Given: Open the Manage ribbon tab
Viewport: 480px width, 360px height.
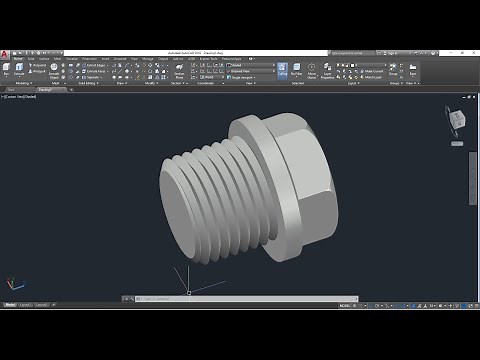Looking at the screenshot, I should tap(148, 59).
